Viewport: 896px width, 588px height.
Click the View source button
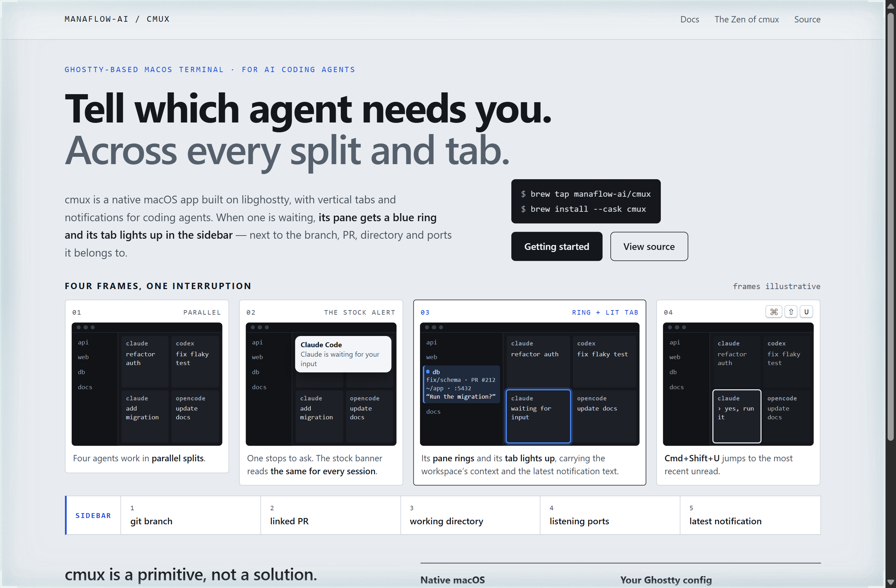point(649,246)
